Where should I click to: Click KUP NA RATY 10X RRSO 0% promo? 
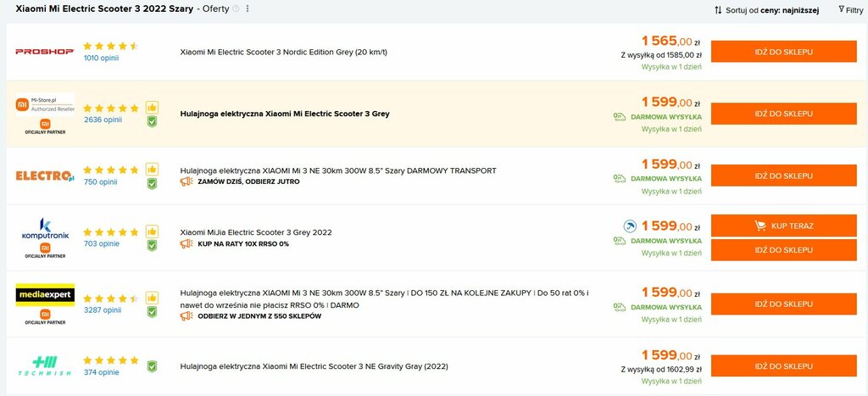(x=243, y=244)
